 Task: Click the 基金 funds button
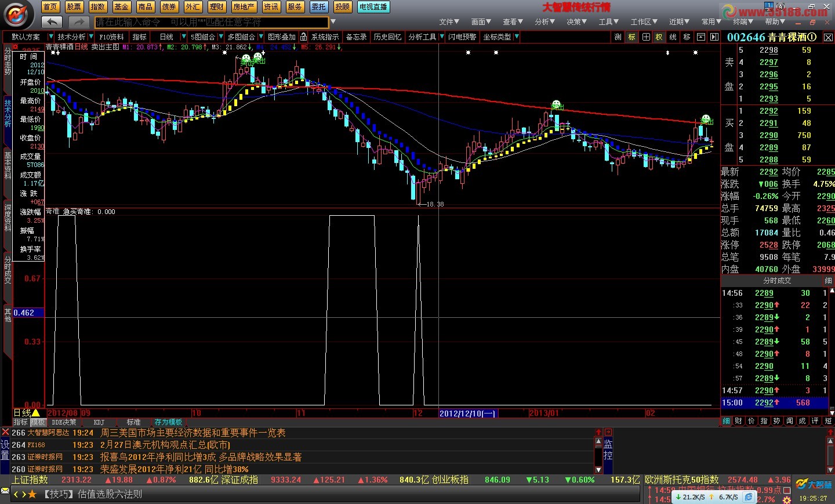click(x=122, y=7)
